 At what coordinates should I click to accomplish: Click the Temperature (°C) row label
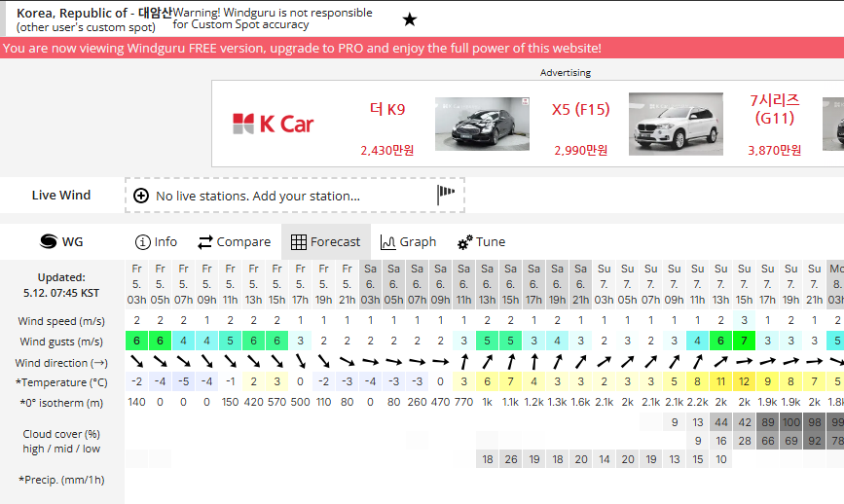(61, 382)
